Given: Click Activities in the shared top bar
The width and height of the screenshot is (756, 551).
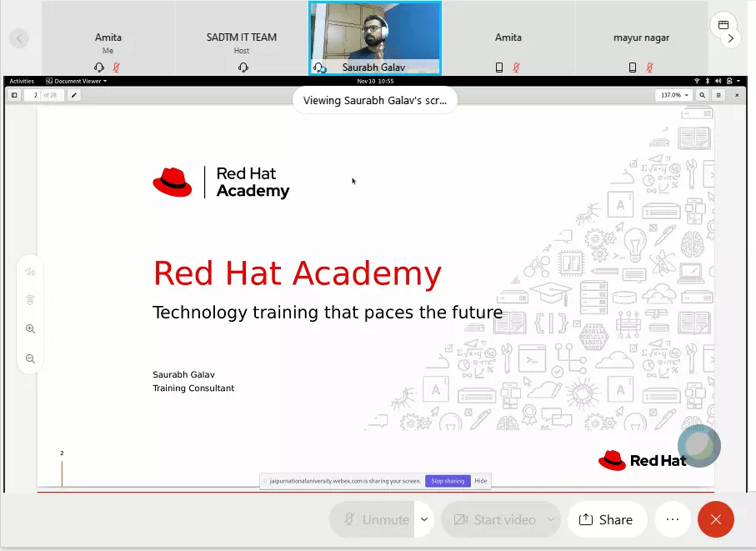Looking at the screenshot, I should click(x=22, y=81).
